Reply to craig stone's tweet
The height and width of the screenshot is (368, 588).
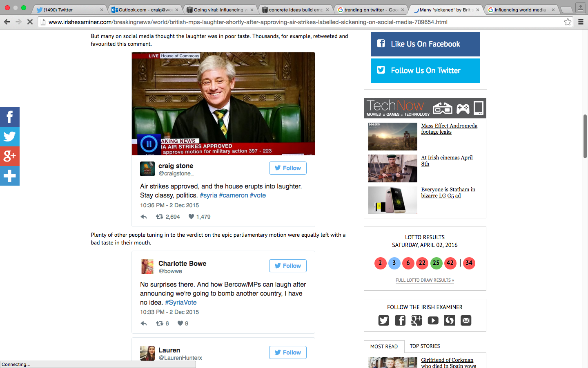pyautogui.click(x=144, y=217)
